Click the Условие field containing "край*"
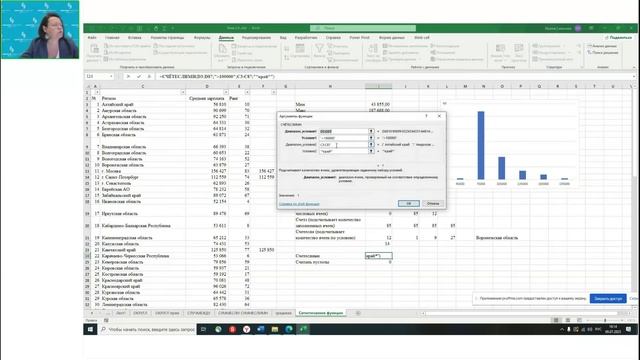This screenshot has width=640, height=360. 343,151
